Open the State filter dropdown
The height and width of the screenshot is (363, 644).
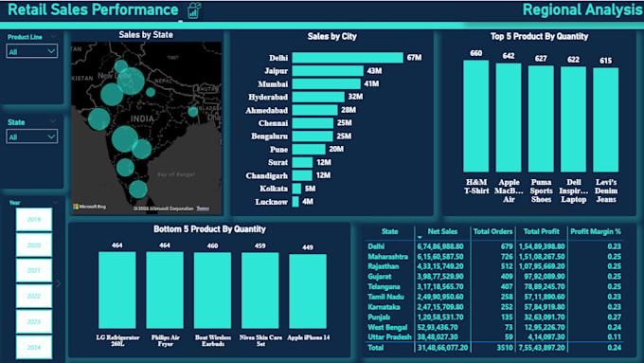pyautogui.click(x=31, y=136)
